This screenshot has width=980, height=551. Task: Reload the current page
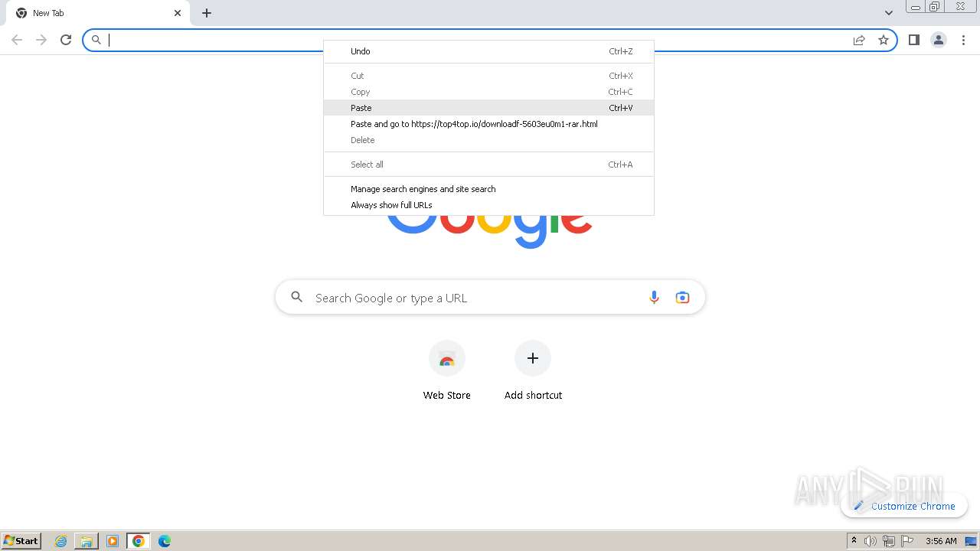click(66, 40)
